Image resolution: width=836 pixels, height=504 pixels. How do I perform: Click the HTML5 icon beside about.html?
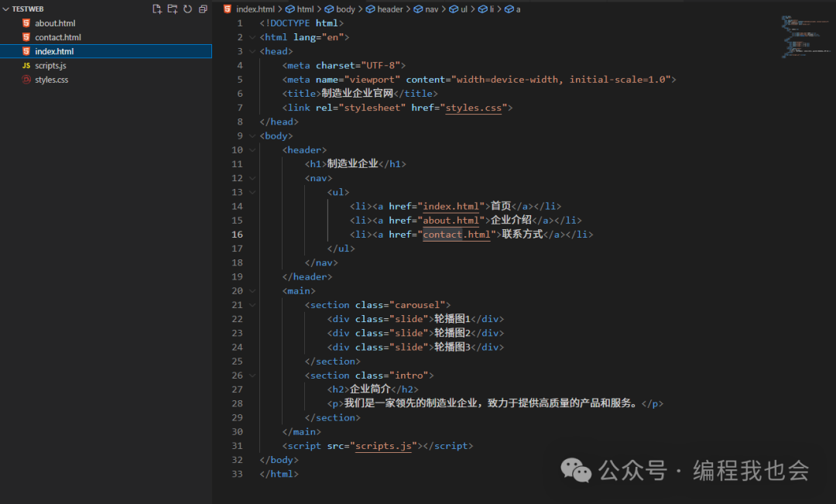26,23
